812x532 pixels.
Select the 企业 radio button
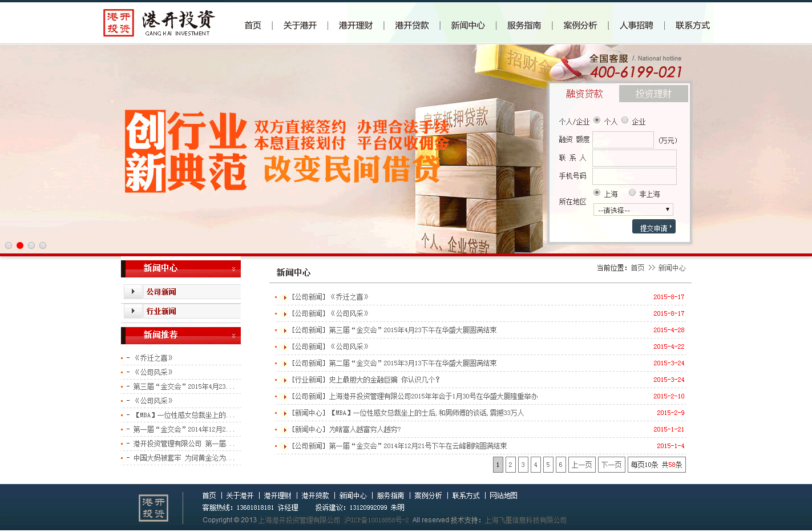coord(625,120)
